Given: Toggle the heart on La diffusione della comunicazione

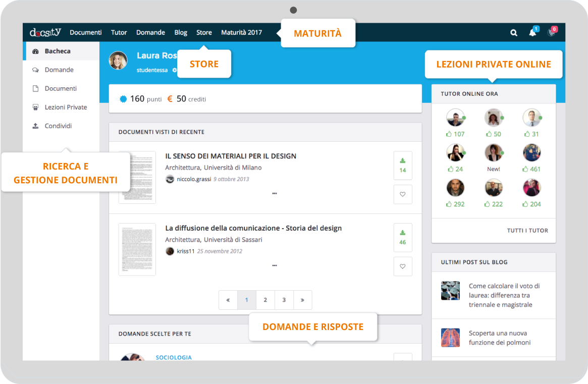Looking at the screenshot, I should click(x=403, y=266).
